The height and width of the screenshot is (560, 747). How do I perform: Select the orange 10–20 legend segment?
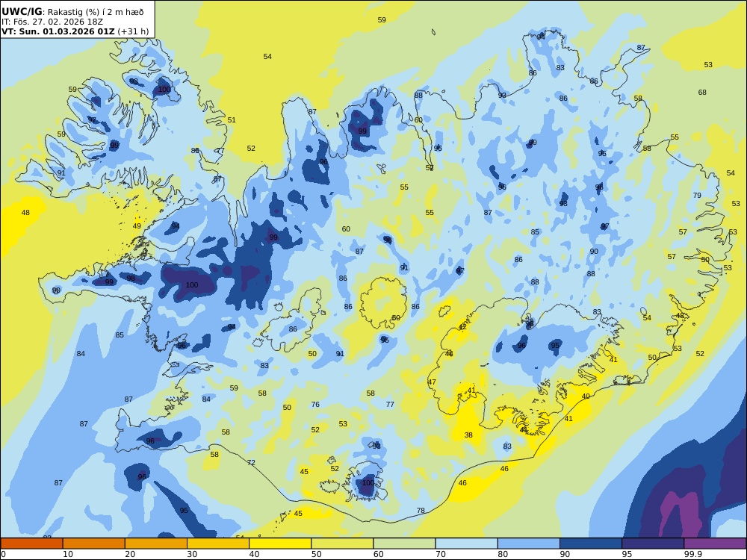(x=94, y=544)
